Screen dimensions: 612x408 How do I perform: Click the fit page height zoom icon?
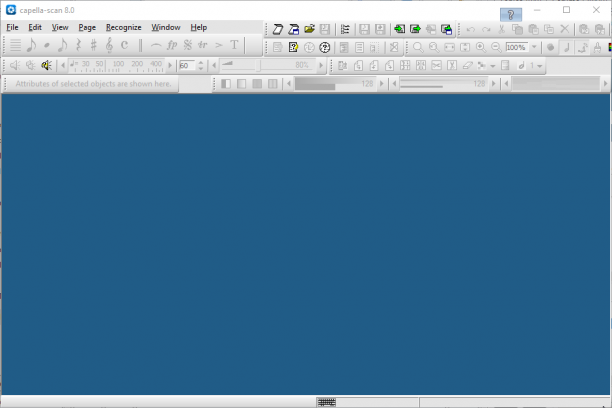[x=465, y=47]
